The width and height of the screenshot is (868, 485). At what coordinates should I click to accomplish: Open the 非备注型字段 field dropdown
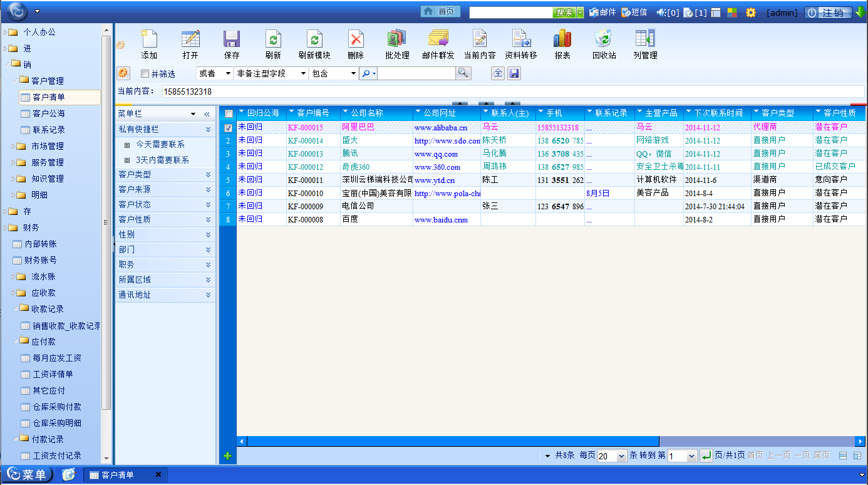(271, 73)
